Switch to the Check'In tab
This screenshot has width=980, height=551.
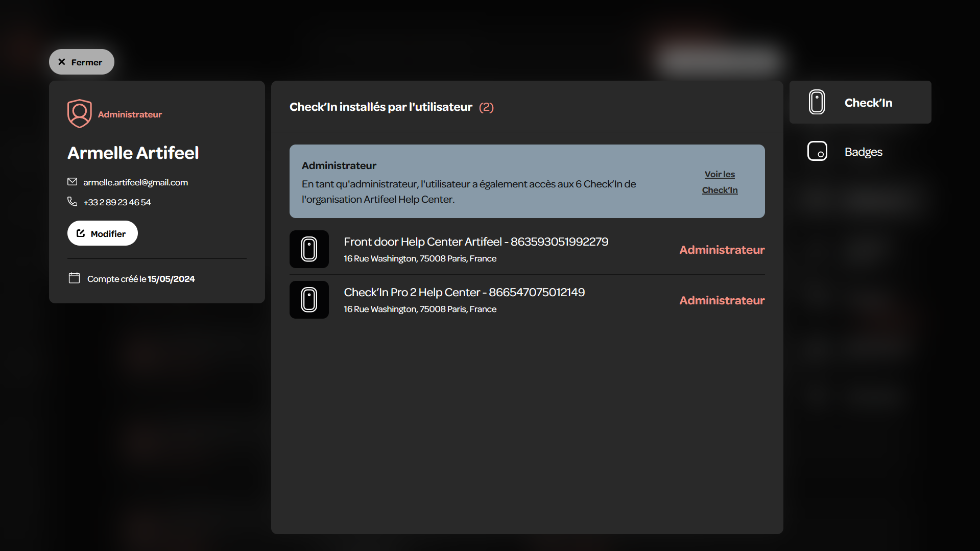(x=860, y=102)
